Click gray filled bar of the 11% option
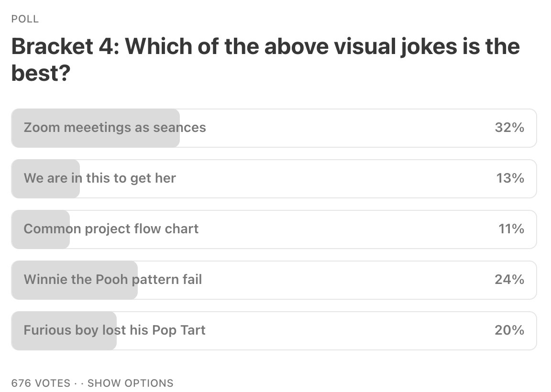Viewport: 551px width, 392px height. (x=41, y=242)
